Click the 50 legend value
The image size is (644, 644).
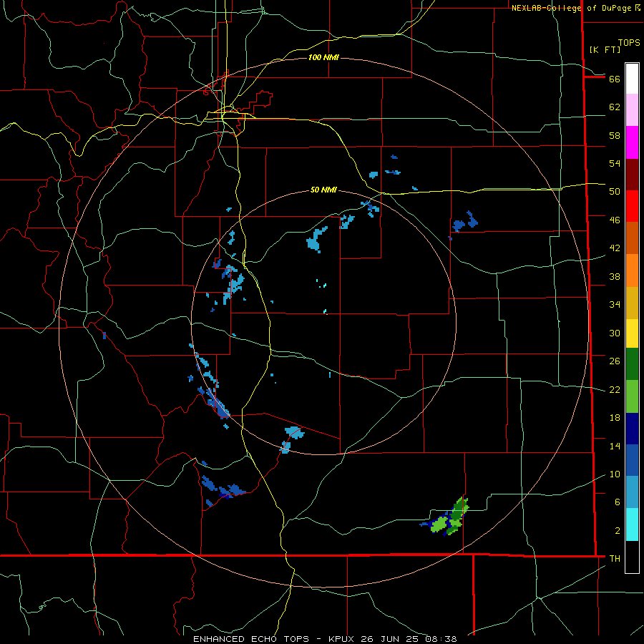click(x=615, y=192)
